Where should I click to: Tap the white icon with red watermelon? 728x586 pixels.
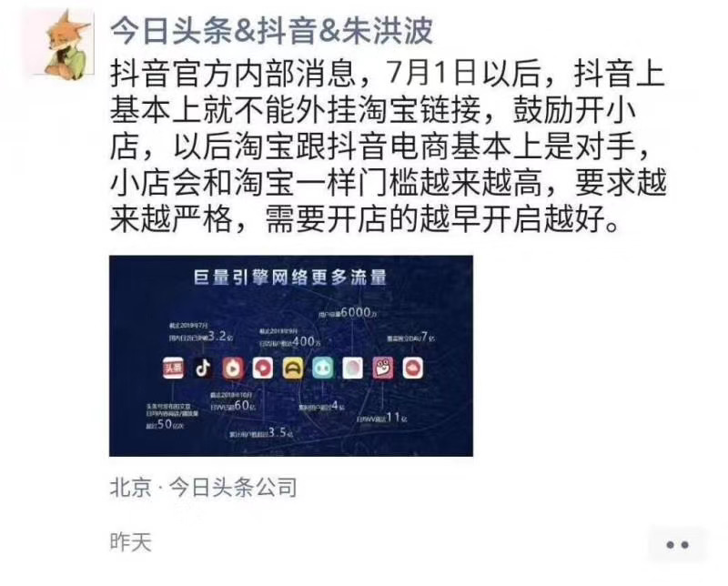(x=263, y=369)
